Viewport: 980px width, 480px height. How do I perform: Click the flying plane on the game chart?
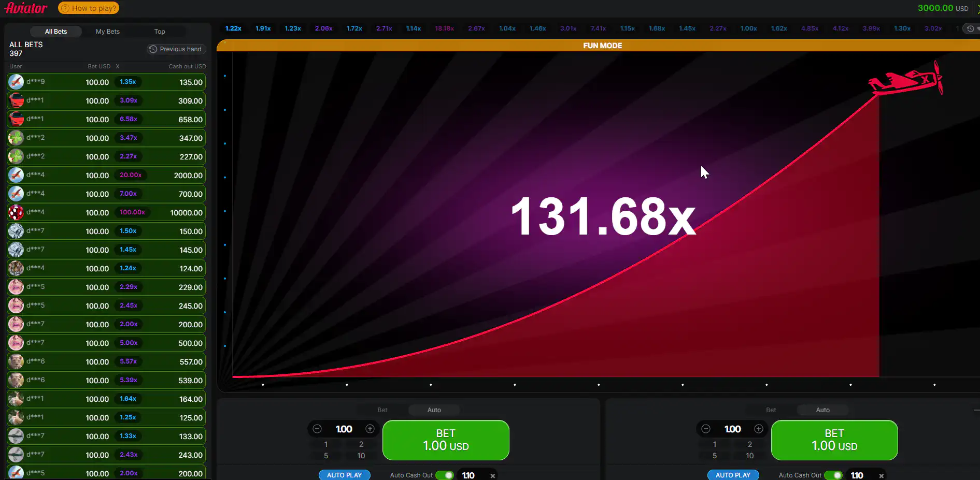pos(904,80)
